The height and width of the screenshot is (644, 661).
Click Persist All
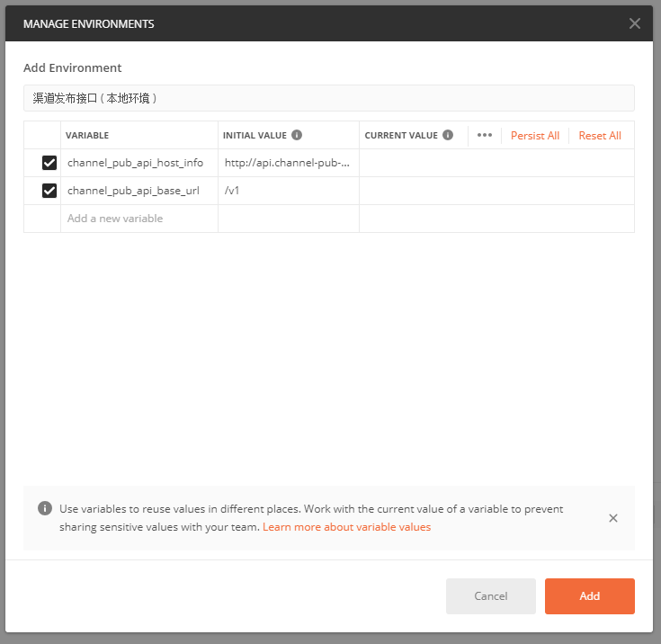pos(534,136)
